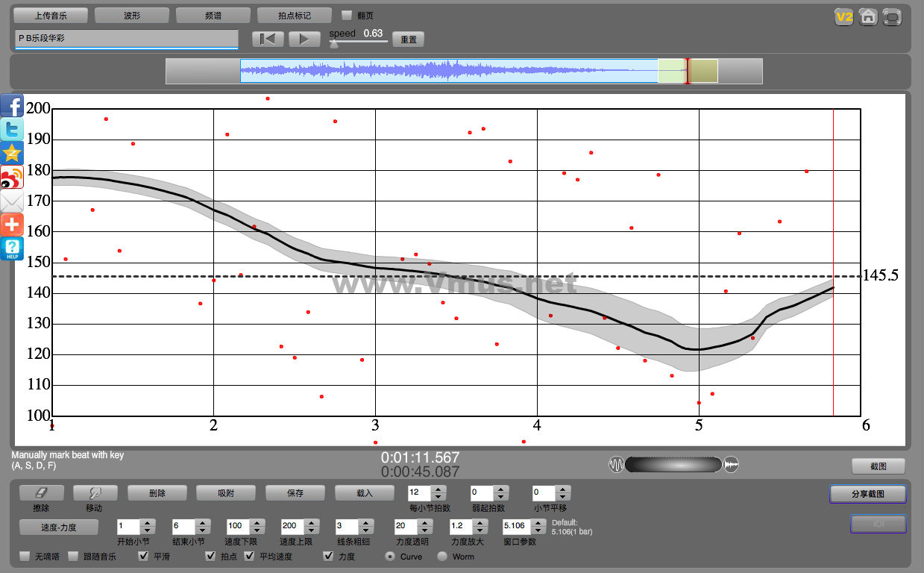
Task: Open the HELP question mark icon
Action: pos(12,249)
